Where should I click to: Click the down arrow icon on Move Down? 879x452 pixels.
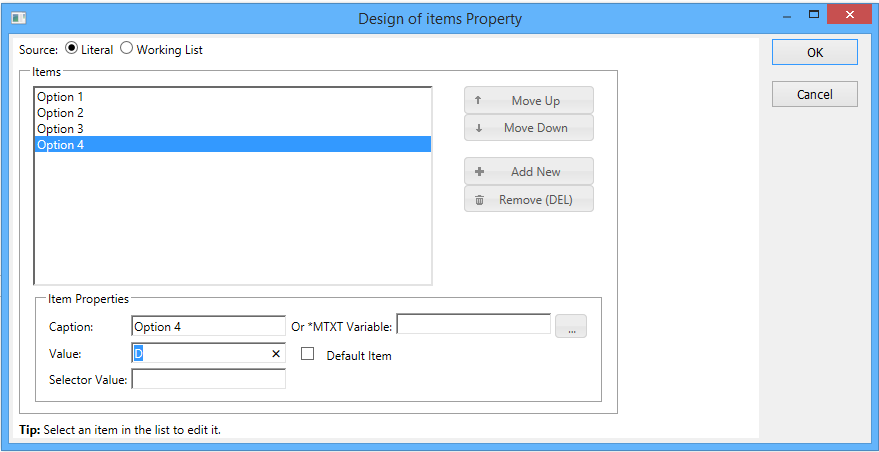coord(478,128)
